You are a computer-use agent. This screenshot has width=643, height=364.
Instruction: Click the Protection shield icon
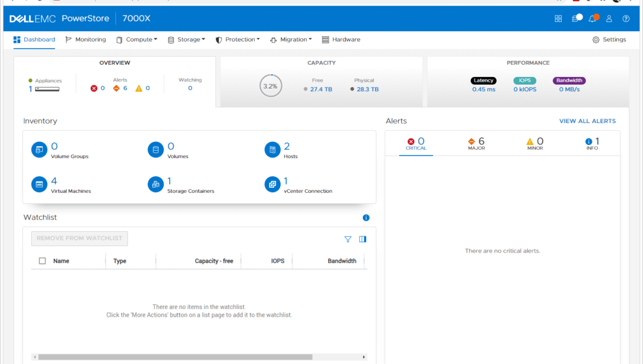tap(219, 40)
